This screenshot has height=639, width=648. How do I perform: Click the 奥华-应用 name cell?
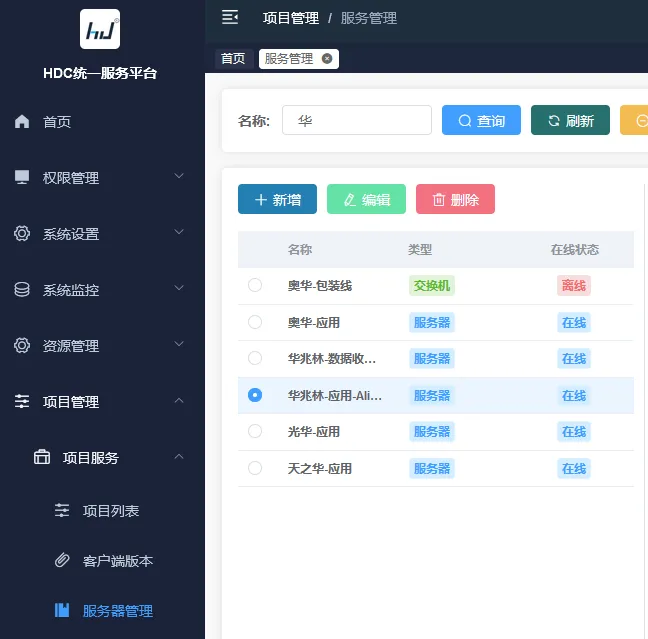click(314, 322)
